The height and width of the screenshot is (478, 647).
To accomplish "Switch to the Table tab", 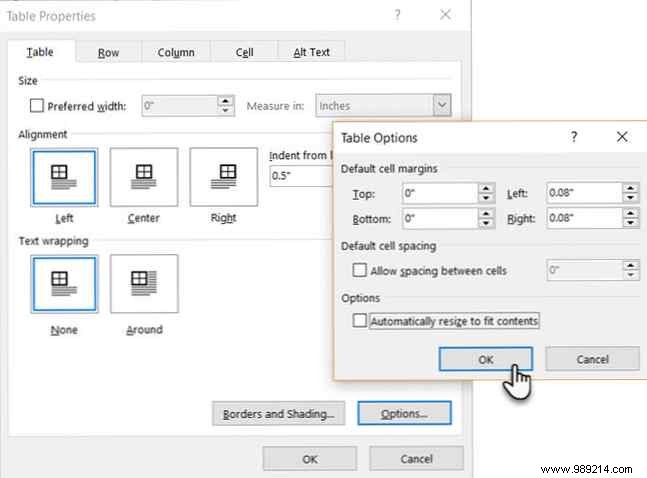I will pos(40,52).
